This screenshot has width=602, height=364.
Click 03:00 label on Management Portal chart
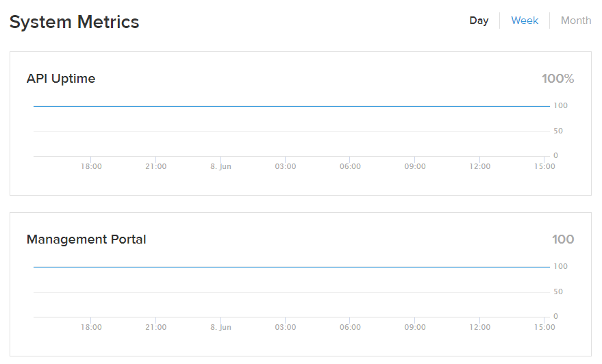[286, 327]
